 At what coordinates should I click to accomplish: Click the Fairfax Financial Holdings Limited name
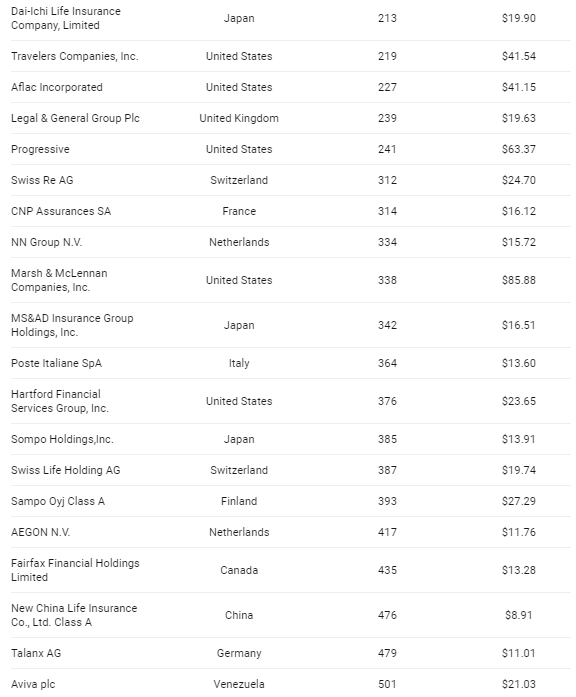[x=75, y=570]
